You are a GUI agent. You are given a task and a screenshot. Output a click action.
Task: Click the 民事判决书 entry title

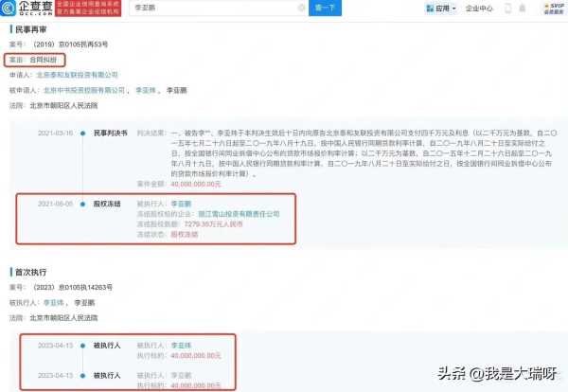111,133
